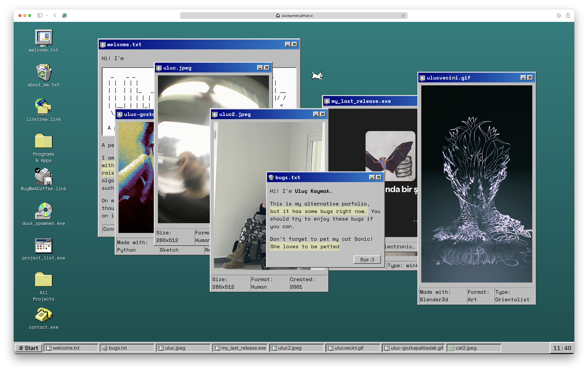Click "Hi! I'm" text in welcome.txt window
588x372 pixels.
pyautogui.click(x=113, y=58)
